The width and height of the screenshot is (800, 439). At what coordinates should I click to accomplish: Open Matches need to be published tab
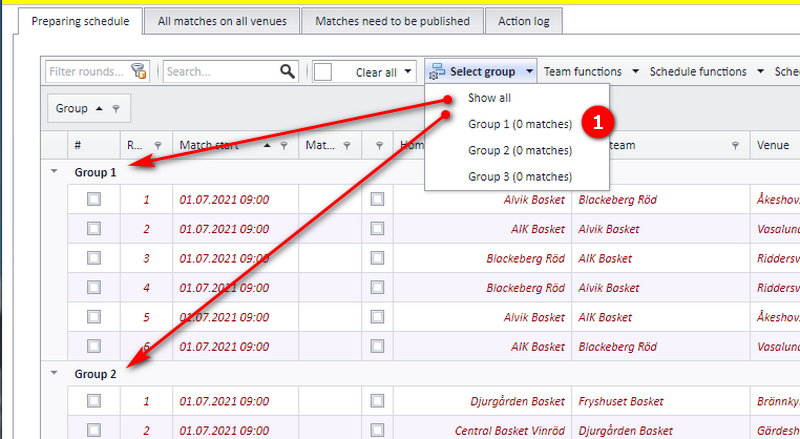392,21
